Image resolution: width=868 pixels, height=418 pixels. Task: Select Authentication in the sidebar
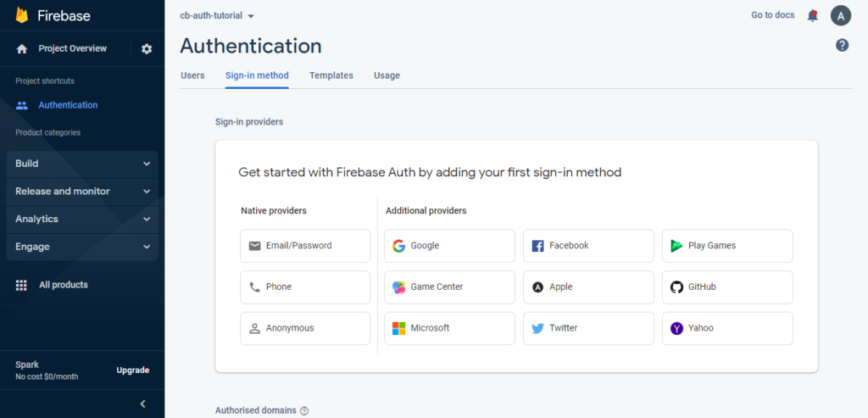click(x=68, y=105)
